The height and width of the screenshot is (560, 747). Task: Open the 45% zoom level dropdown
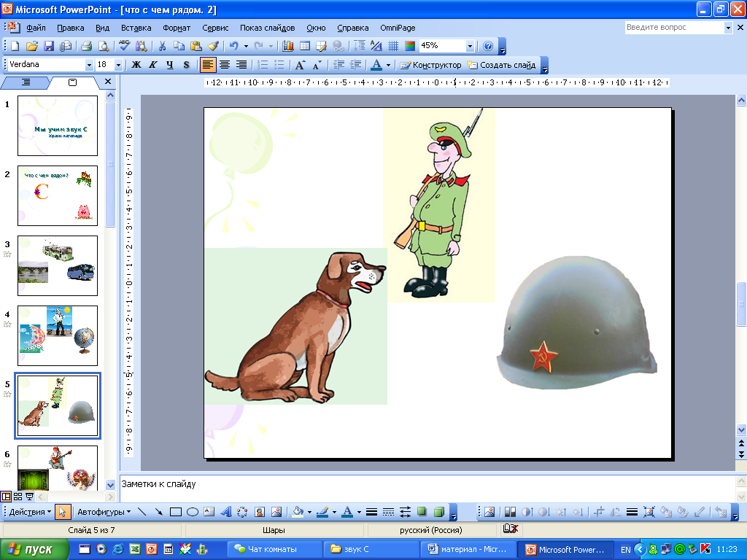click(x=471, y=46)
